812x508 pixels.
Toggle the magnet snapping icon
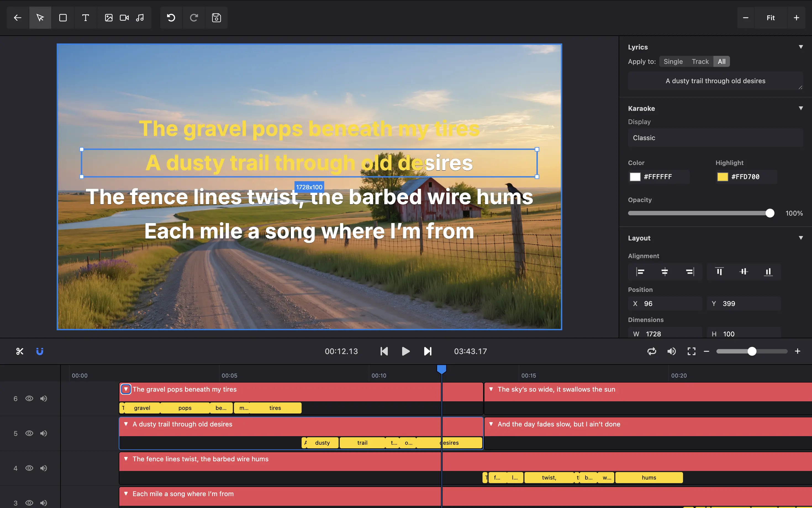pyautogui.click(x=39, y=351)
